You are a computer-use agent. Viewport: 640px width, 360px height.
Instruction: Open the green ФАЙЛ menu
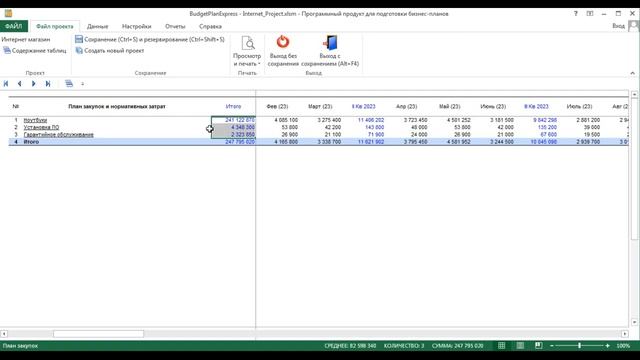point(14,26)
